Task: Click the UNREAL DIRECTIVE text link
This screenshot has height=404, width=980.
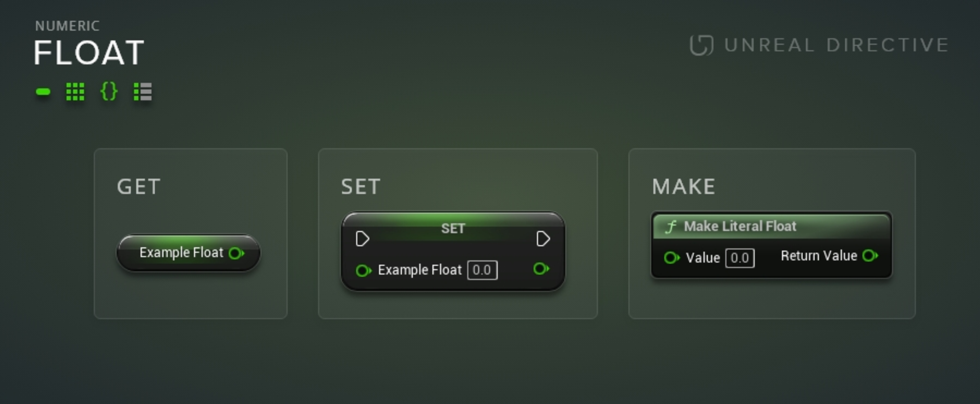Action: pos(836,45)
